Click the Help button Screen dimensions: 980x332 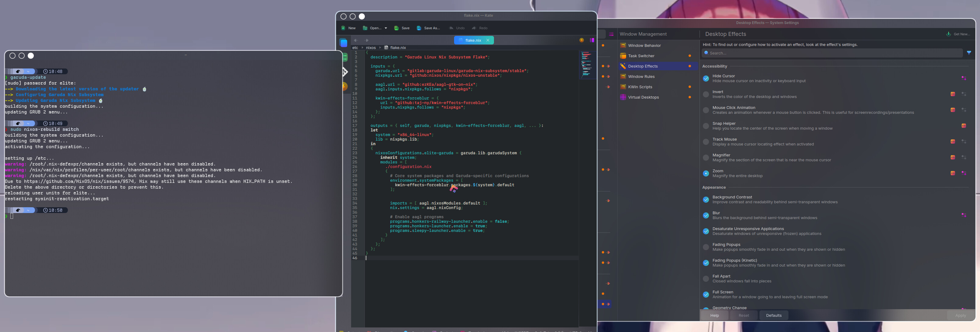pos(714,315)
